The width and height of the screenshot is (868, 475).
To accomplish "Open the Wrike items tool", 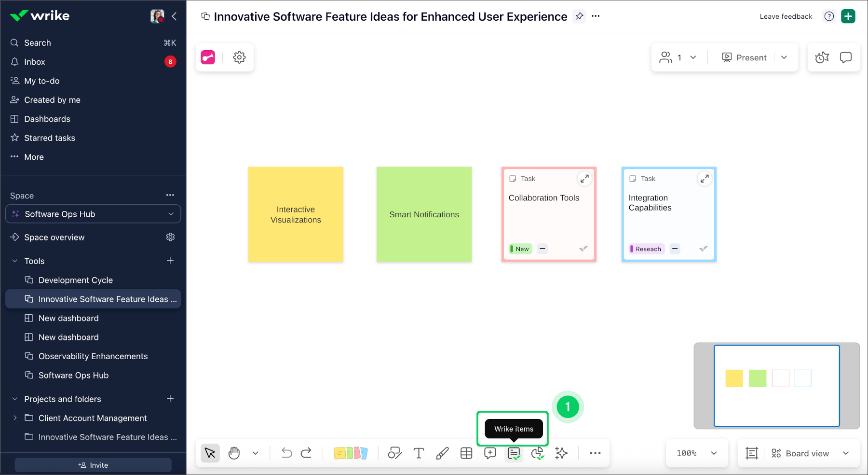I will click(x=514, y=453).
